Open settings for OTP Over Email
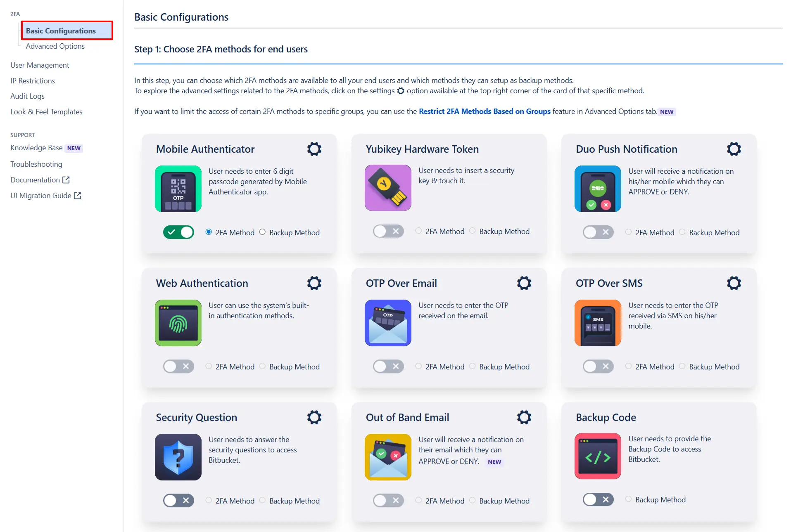791x532 pixels. point(524,283)
